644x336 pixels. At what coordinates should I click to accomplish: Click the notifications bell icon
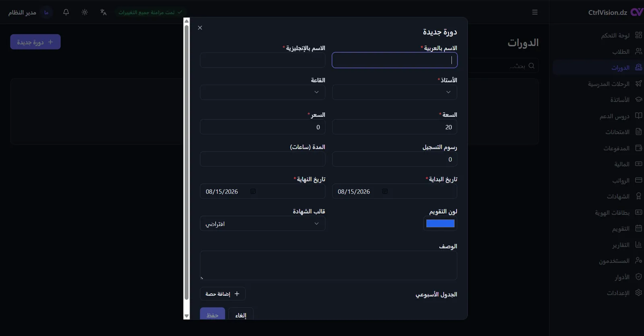point(66,12)
